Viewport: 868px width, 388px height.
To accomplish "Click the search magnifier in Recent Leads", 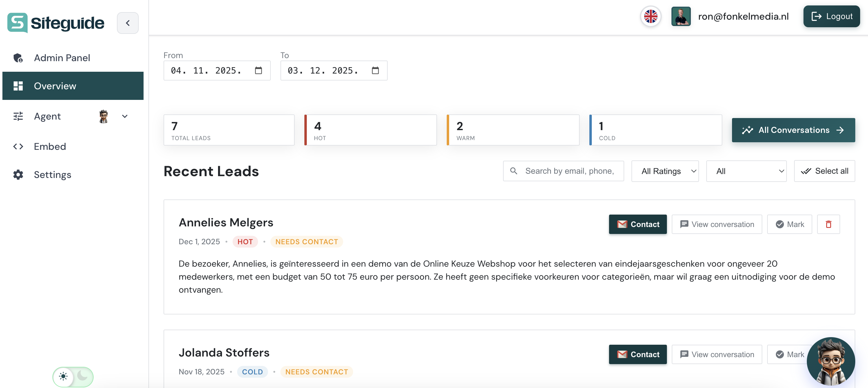I will pos(514,171).
